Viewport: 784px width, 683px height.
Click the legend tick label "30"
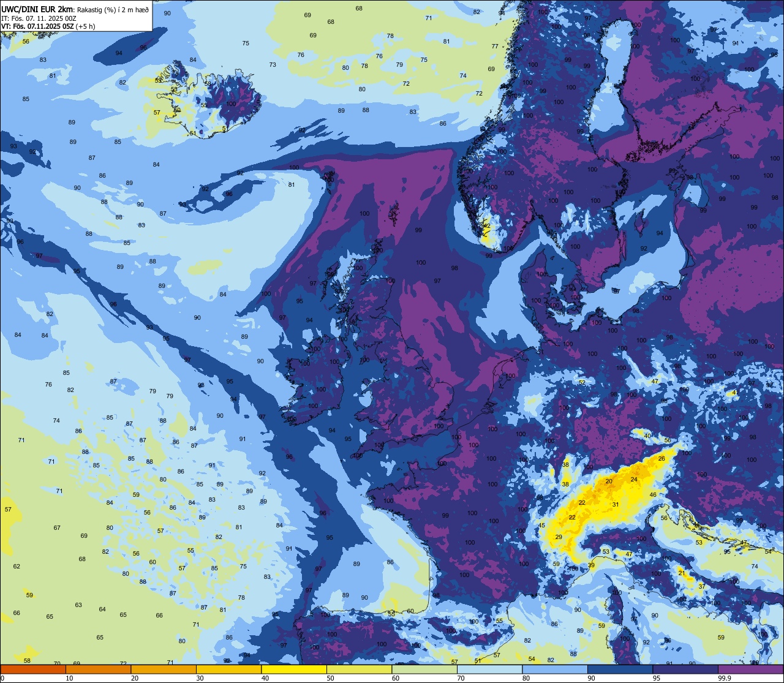(200, 678)
